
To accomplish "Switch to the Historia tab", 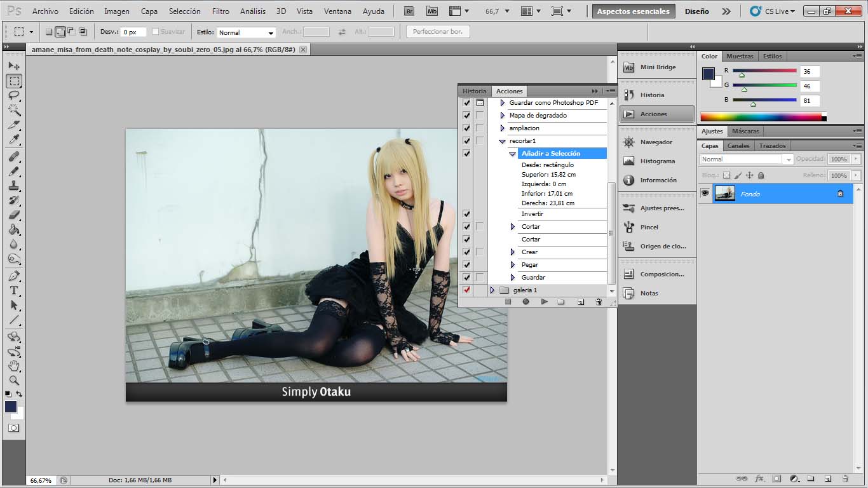I will pyautogui.click(x=474, y=91).
